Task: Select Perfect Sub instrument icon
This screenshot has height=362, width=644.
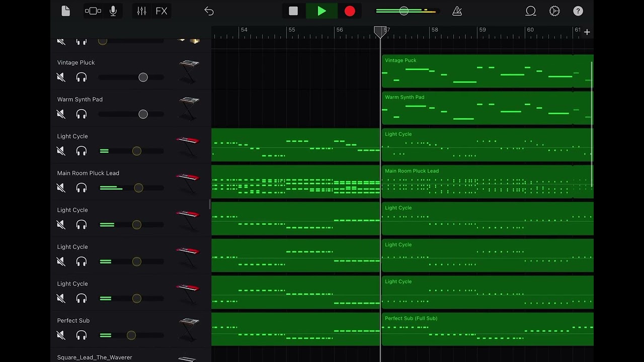Action: [189, 329]
